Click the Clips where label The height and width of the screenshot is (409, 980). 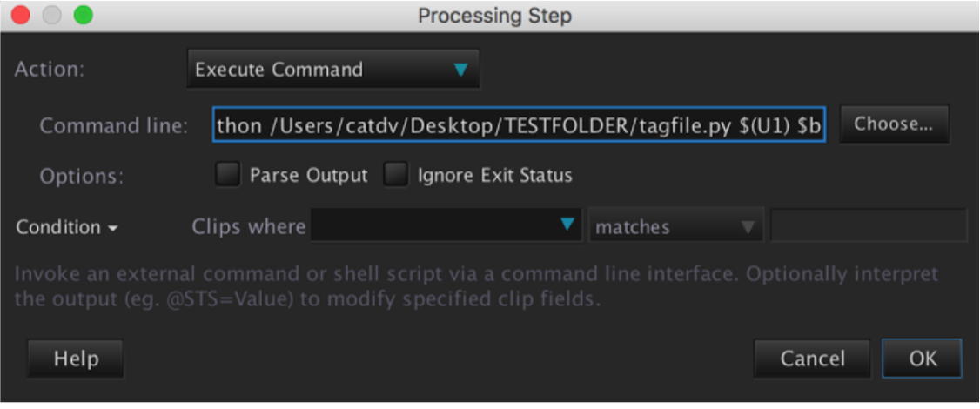248,227
